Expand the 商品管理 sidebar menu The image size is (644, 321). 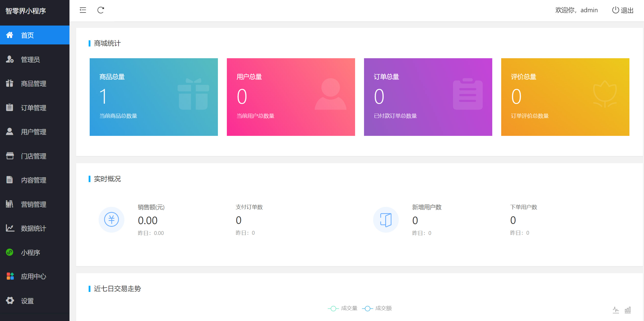coord(33,84)
